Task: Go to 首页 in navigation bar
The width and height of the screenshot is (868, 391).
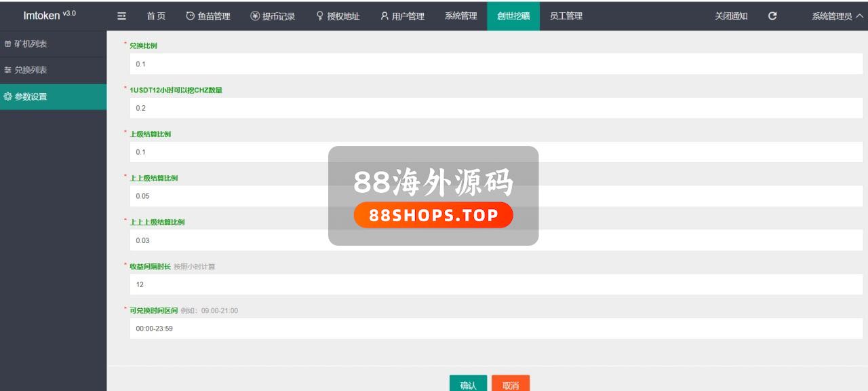Action: click(x=156, y=16)
